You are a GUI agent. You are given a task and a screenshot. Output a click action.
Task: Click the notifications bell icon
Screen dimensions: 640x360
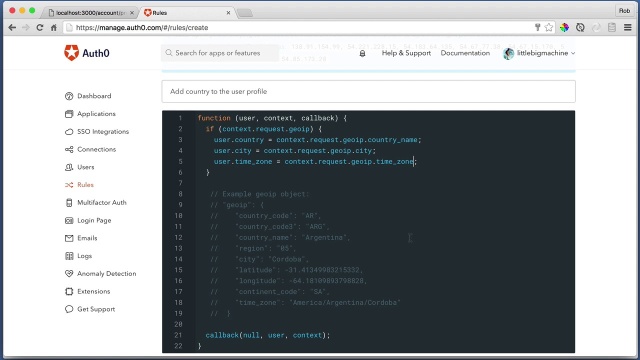click(362, 53)
